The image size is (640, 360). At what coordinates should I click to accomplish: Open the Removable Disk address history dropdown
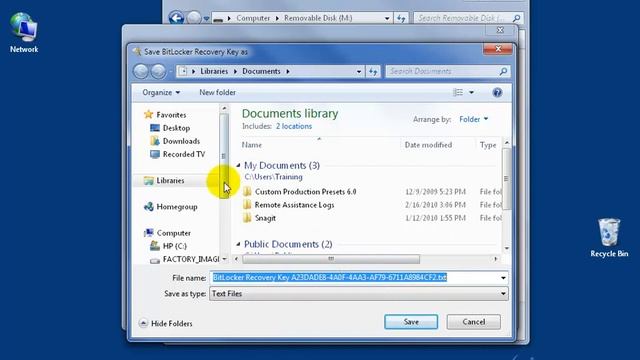click(387, 18)
